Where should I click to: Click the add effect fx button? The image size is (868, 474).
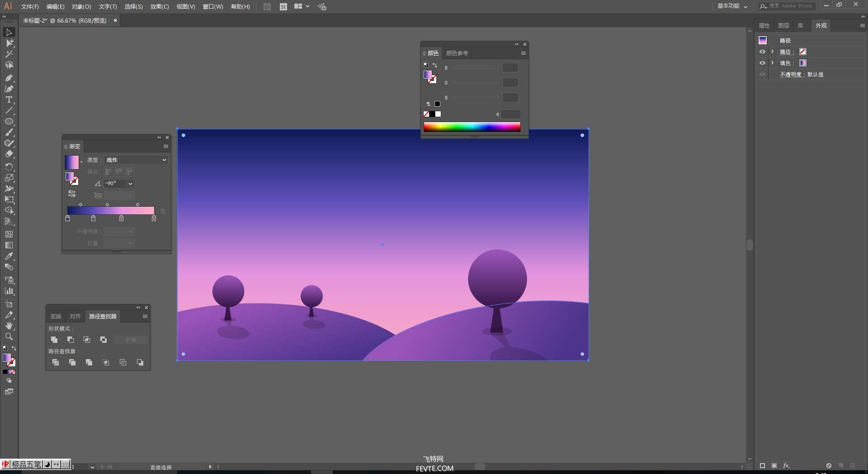786,465
